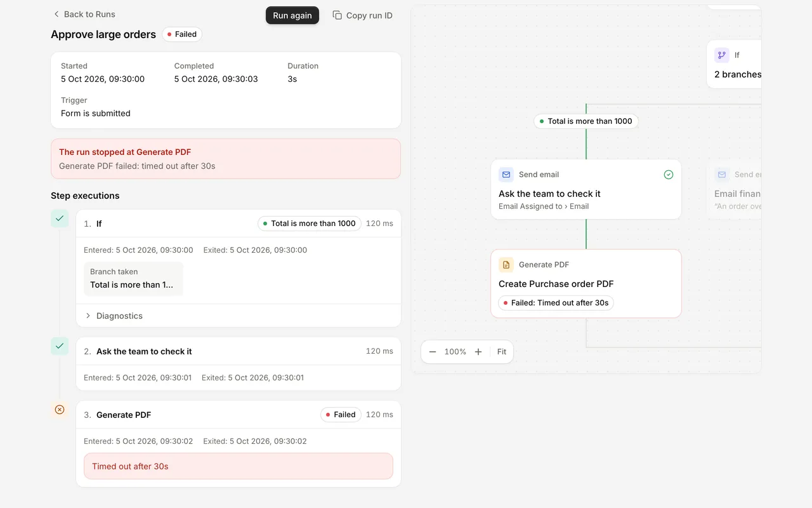Click the If branch icon on canvas
Image resolution: width=812 pixels, height=508 pixels.
[722, 55]
